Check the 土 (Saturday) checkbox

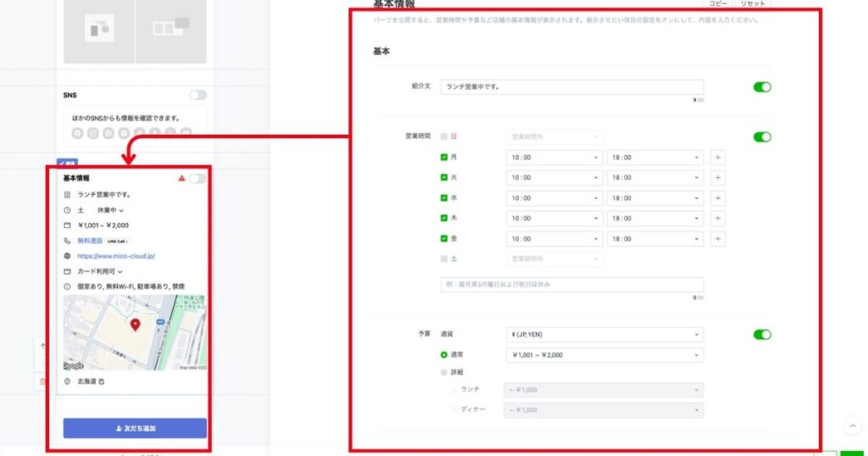pos(444,259)
